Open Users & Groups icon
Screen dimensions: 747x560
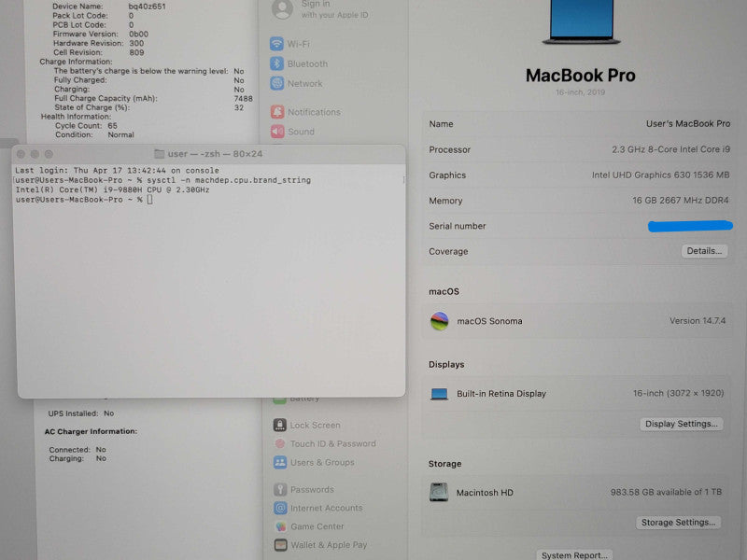[280, 462]
